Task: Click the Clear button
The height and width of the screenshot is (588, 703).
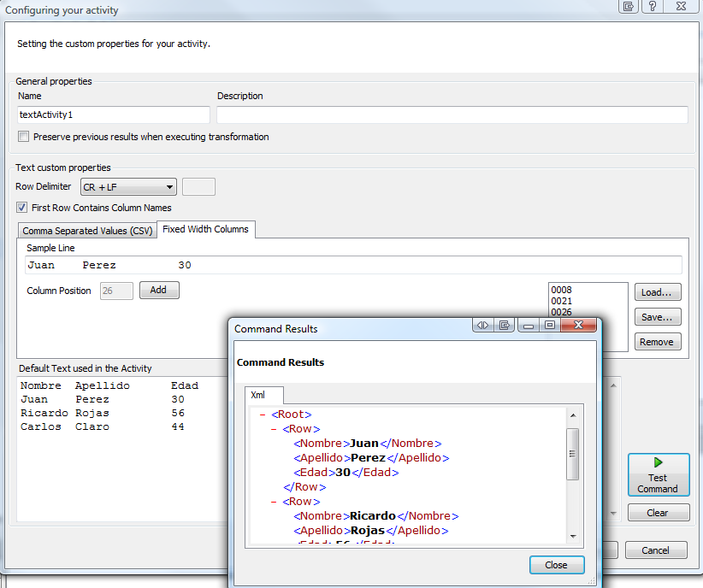Action: (x=659, y=512)
